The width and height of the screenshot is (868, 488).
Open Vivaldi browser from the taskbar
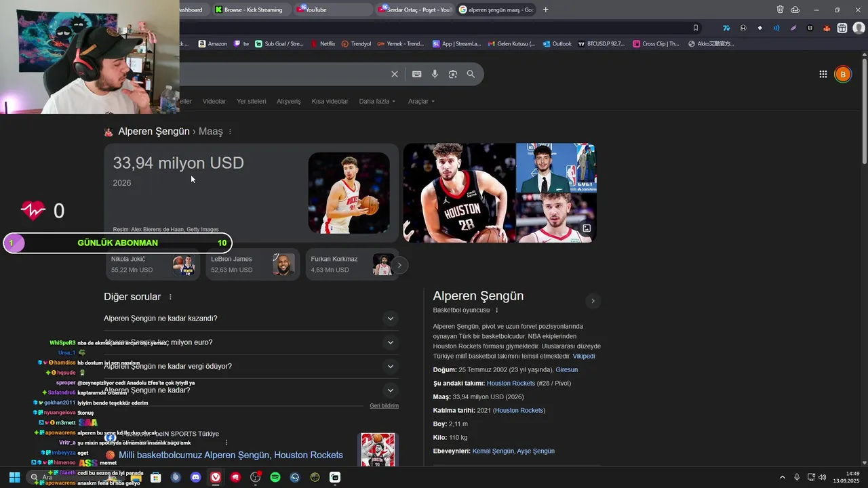pyautogui.click(x=216, y=477)
